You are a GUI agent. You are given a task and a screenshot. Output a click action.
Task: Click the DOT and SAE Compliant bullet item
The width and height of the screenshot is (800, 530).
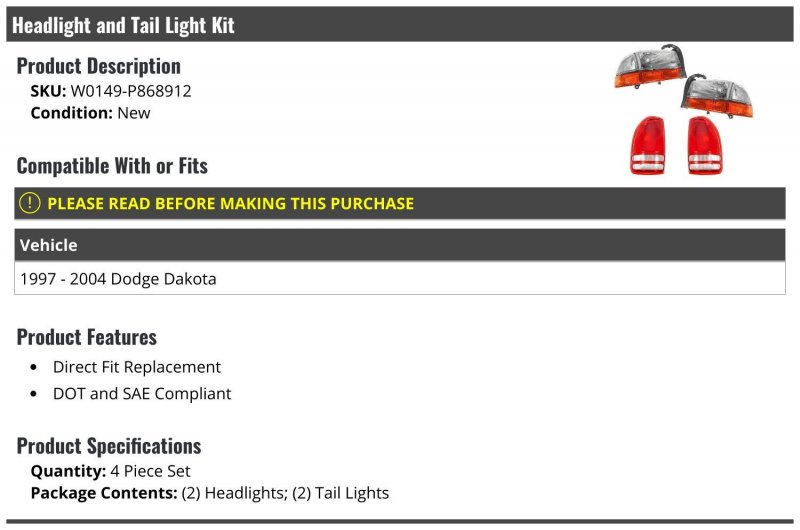point(142,393)
